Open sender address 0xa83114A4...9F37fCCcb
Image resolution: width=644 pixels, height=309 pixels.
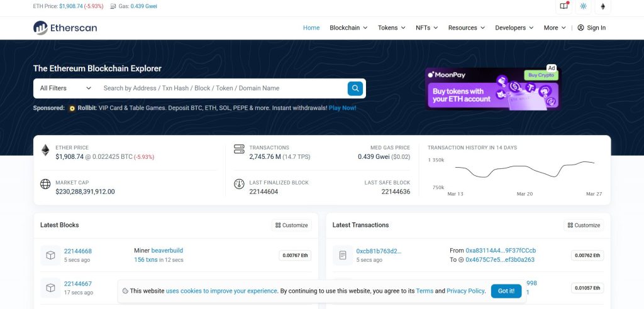tap(501, 251)
